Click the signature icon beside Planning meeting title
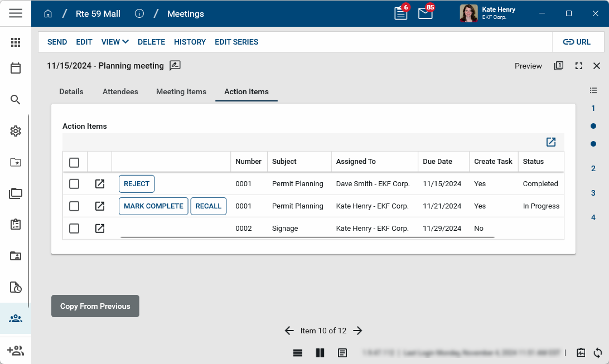 point(175,66)
